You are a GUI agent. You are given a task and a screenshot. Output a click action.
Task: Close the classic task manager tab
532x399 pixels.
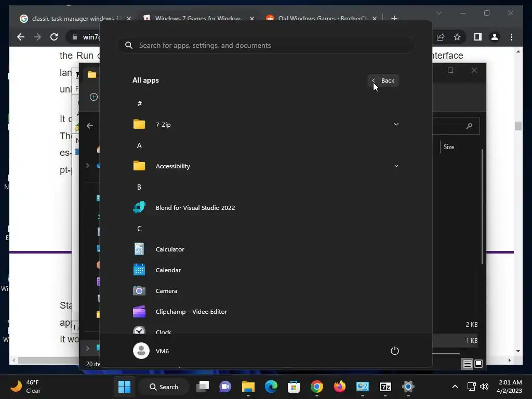click(129, 18)
